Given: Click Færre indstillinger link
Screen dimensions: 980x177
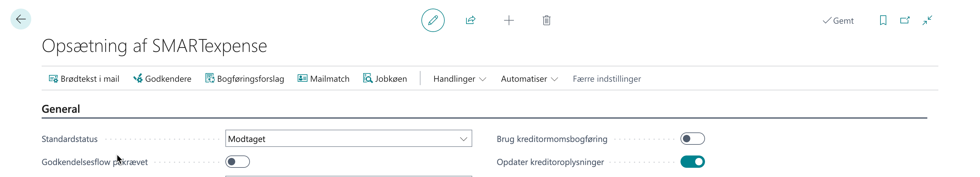Looking at the screenshot, I should pyautogui.click(x=606, y=79).
